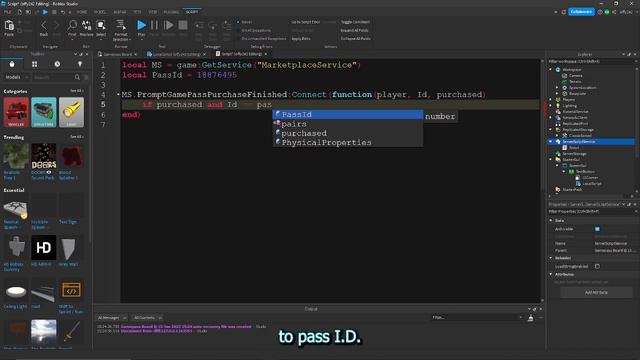Image resolution: width=640 pixels, height=360 pixels.
Task: Choose purchased in autocomplete list
Action: [x=348, y=133]
